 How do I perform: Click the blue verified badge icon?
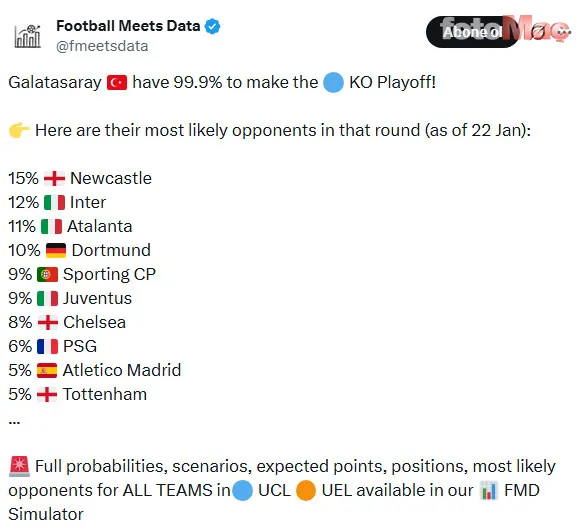point(213,26)
